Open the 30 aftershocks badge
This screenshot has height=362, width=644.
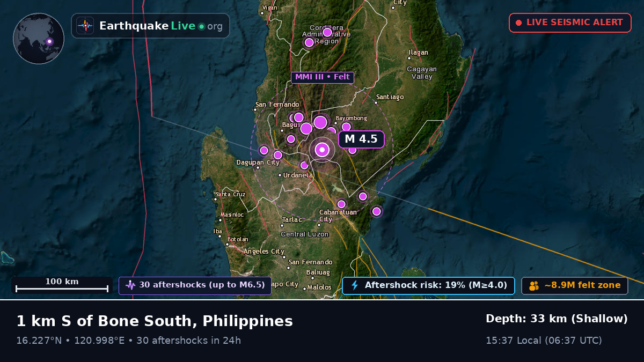pos(195,285)
